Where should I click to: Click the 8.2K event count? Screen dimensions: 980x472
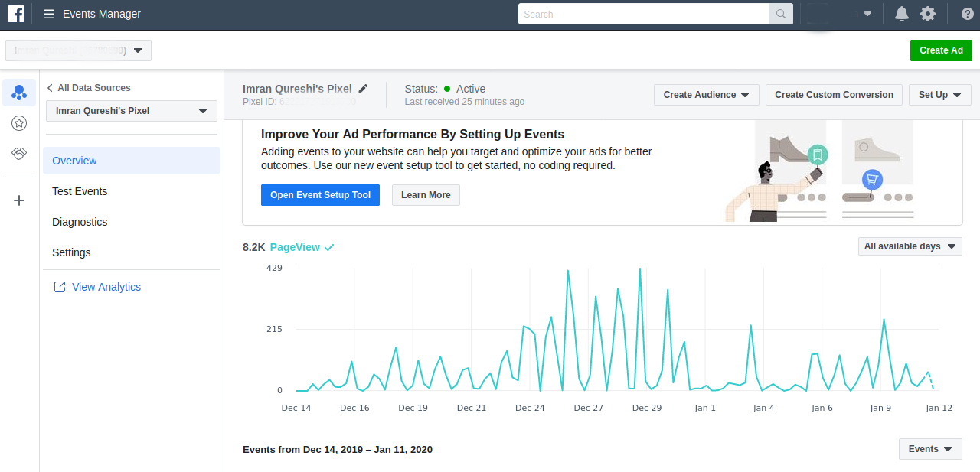253,247
